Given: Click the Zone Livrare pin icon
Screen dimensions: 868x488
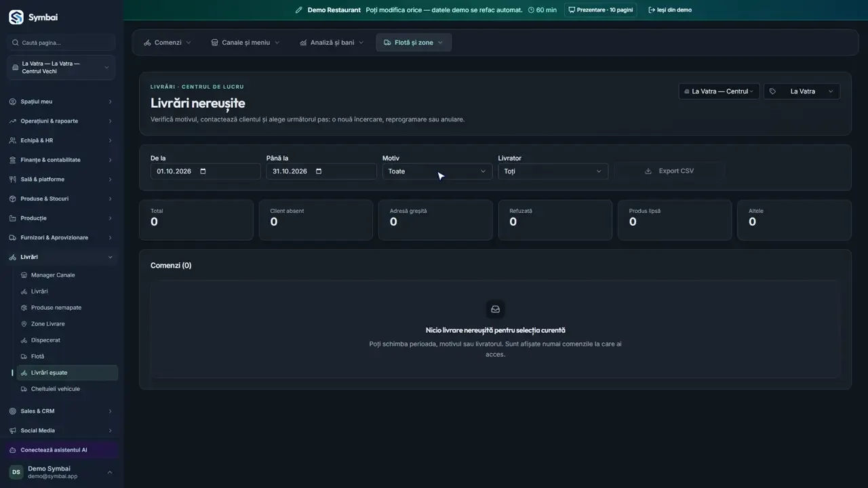Looking at the screenshot, I should coord(24,324).
